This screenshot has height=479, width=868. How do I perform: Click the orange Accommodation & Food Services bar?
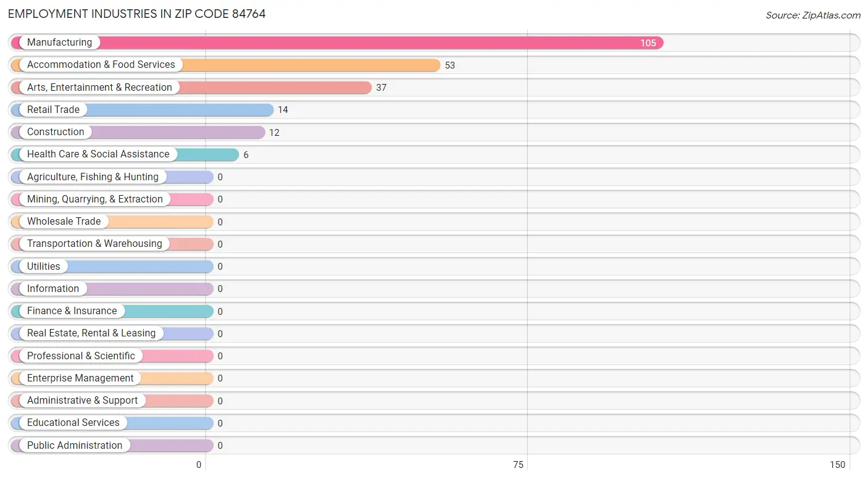(225, 65)
